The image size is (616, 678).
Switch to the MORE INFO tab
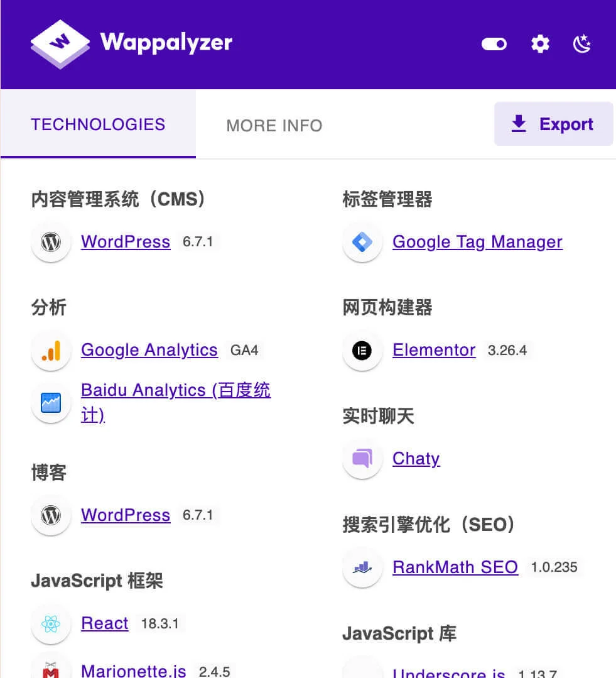(x=274, y=125)
